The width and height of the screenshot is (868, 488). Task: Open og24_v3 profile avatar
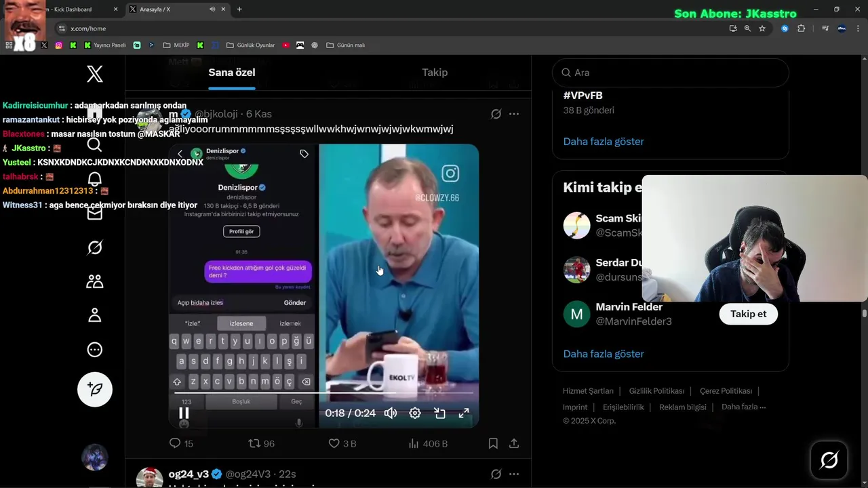click(x=149, y=477)
